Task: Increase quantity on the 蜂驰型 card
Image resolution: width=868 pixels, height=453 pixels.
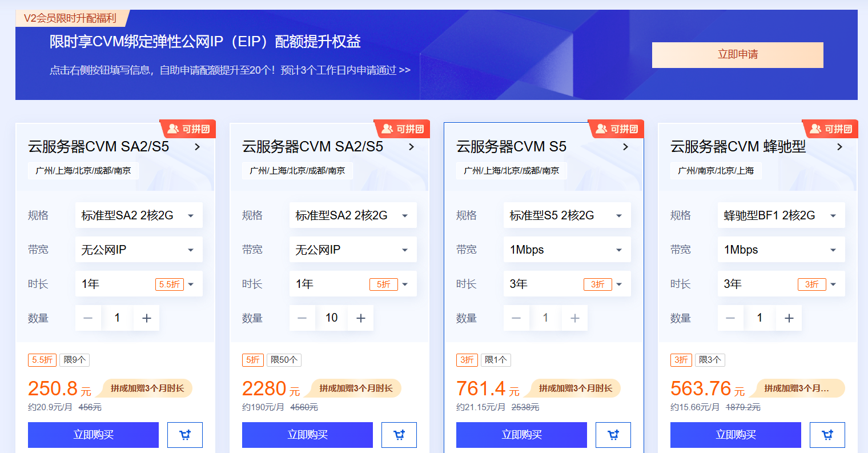Action: [x=789, y=318]
